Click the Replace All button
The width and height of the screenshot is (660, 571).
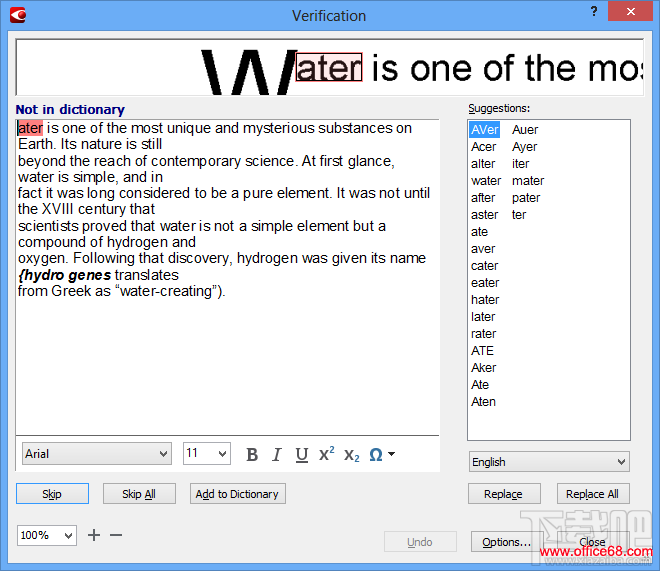(x=592, y=494)
